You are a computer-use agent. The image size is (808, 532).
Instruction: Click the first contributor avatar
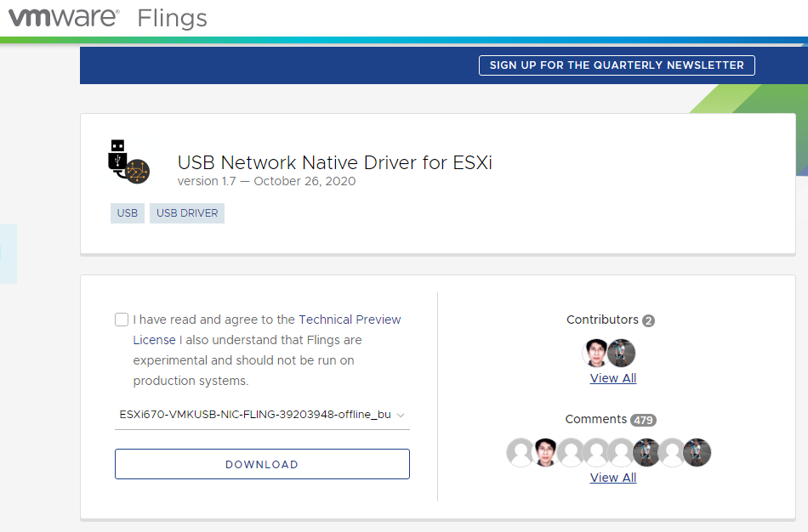(x=597, y=353)
